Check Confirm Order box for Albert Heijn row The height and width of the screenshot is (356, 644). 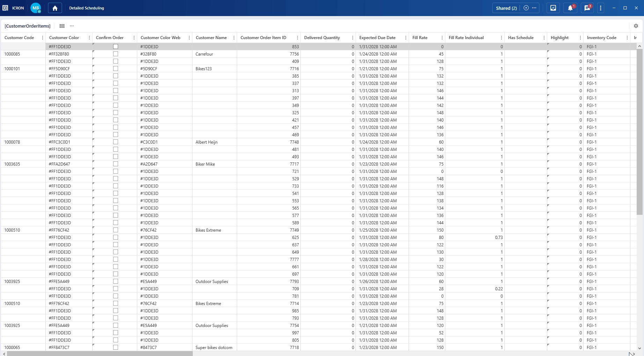pyautogui.click(x=116, y=142)
